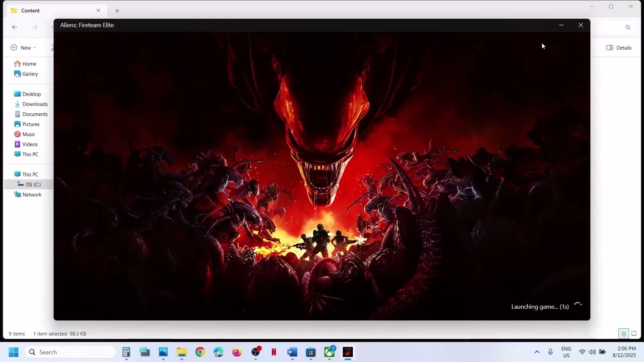Click '1 item selected 98.3 KB' status text

click(x=59, y=334)
